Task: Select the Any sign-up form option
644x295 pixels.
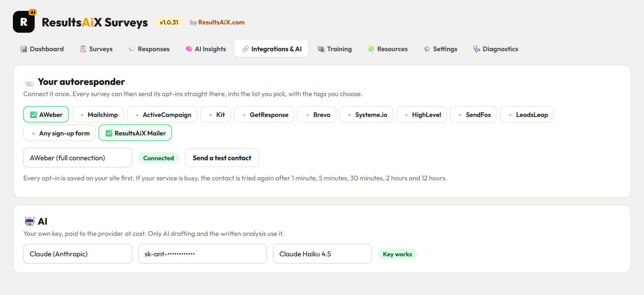Action: [x=59, y=133]
